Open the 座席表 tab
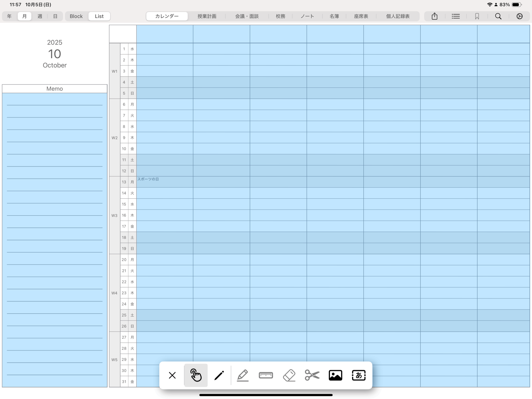Screen dimensions: 532x399 361,16
